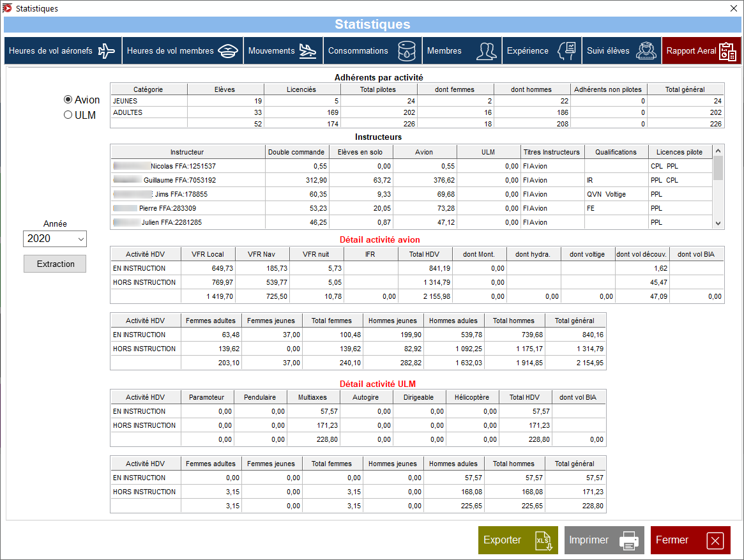Click the JEUNES category row
This screenshot has width=744, height=560.
(417, 101)
